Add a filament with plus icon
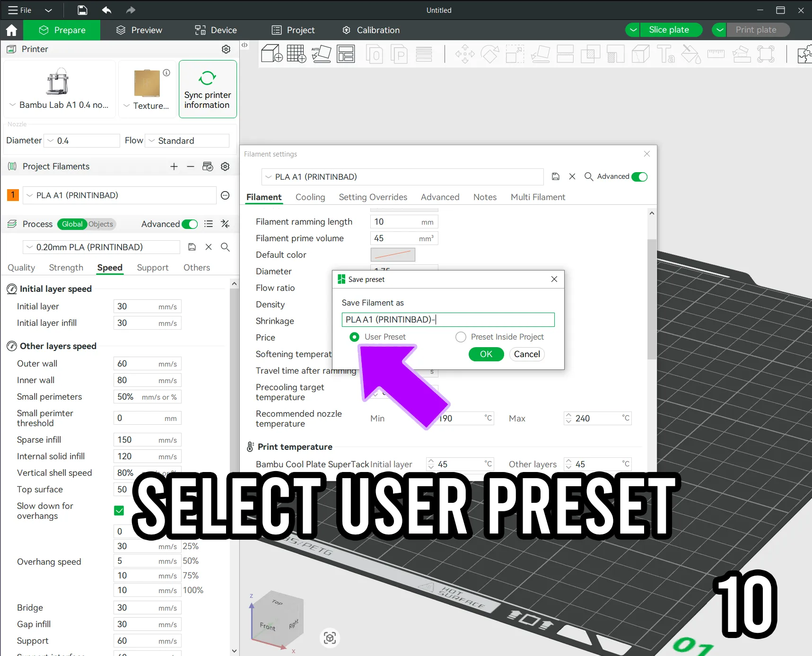 (174, 166)
